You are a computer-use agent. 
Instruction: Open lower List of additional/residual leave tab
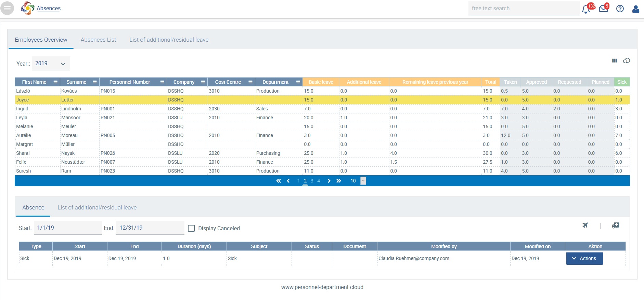[97, 207]
